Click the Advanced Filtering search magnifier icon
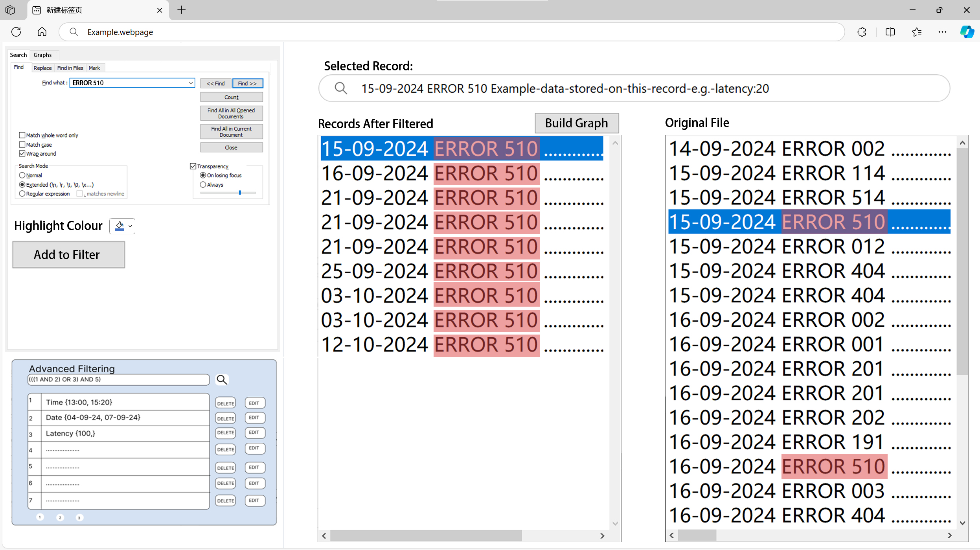The height and width of the screenshot is (550, 980). click(222, 379)
